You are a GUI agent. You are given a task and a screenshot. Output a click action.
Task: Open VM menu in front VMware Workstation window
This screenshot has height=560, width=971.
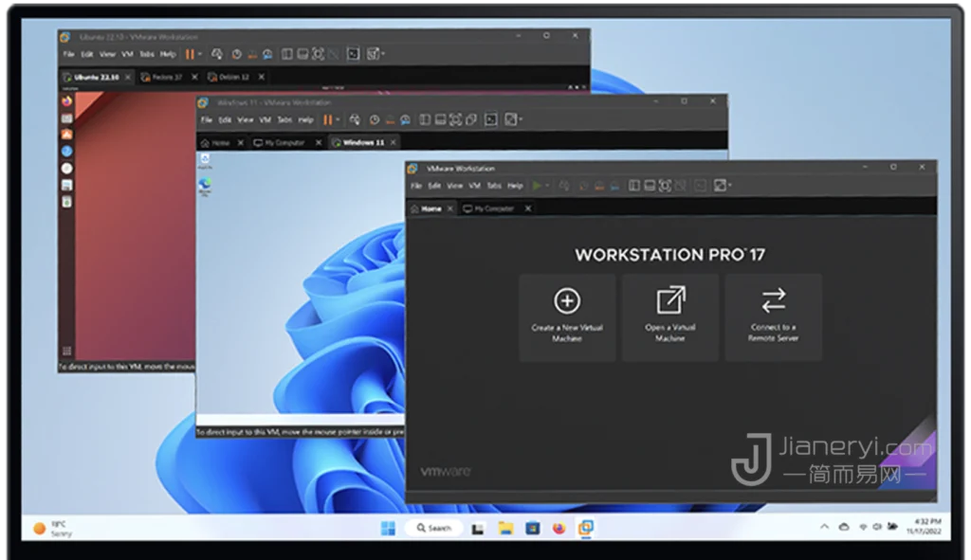click(474, 186)
